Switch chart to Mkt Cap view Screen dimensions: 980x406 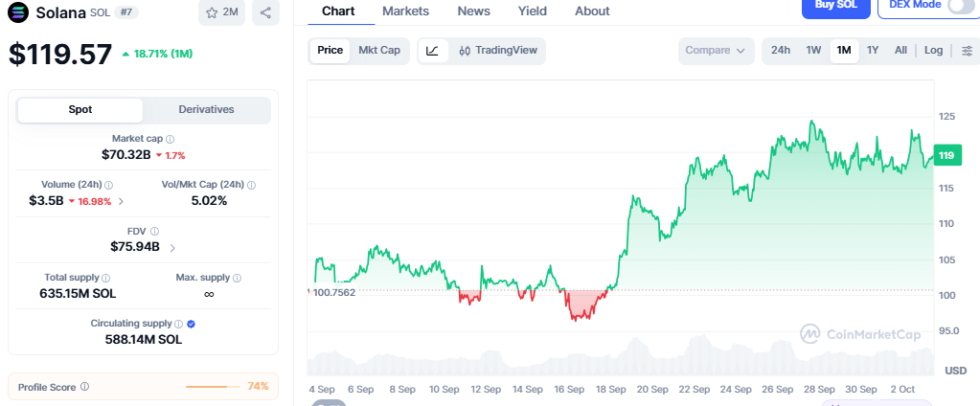coord(379,51)
